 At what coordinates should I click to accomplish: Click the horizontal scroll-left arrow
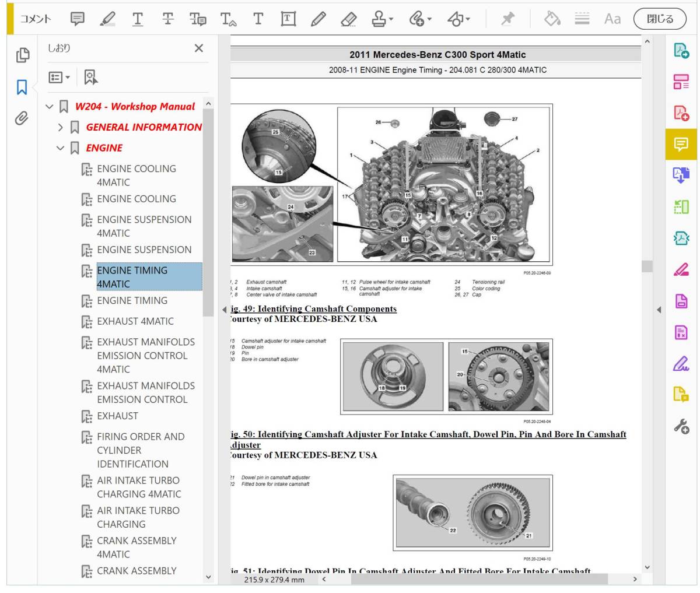point(324,580)
